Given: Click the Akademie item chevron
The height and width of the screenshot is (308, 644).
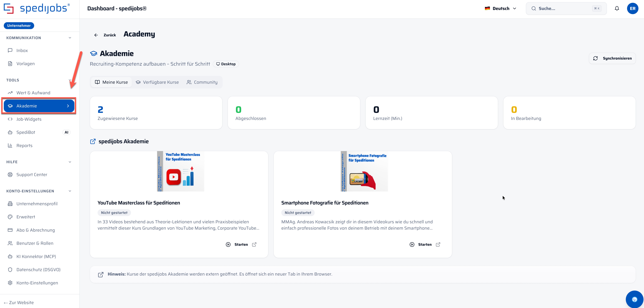Looking at the screenshot, I should coord(68,106).
